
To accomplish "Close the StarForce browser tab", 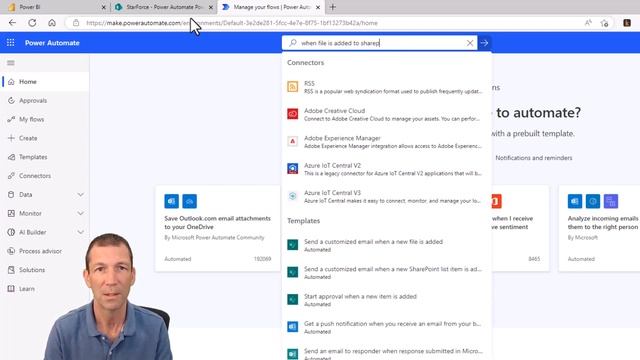I will point(211,7).
